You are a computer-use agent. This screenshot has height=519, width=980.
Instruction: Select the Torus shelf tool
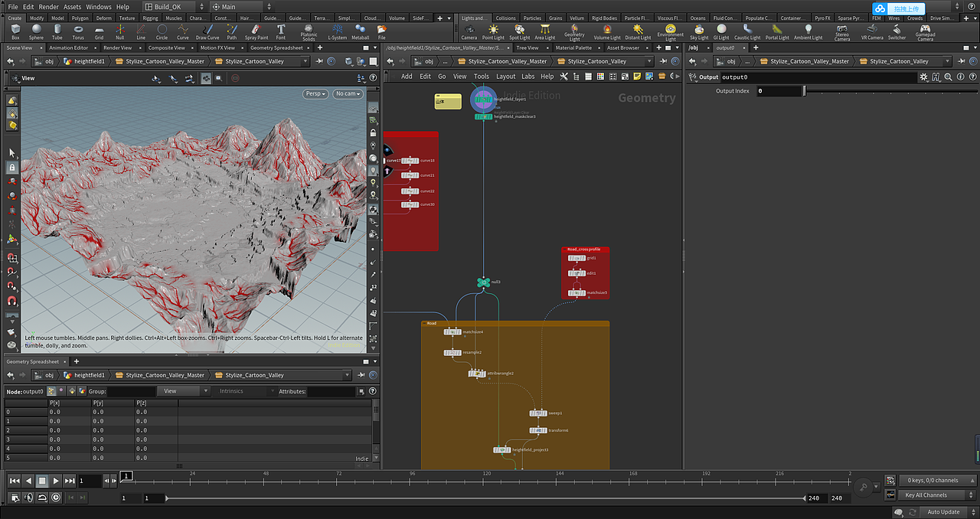tap(78, 31)
